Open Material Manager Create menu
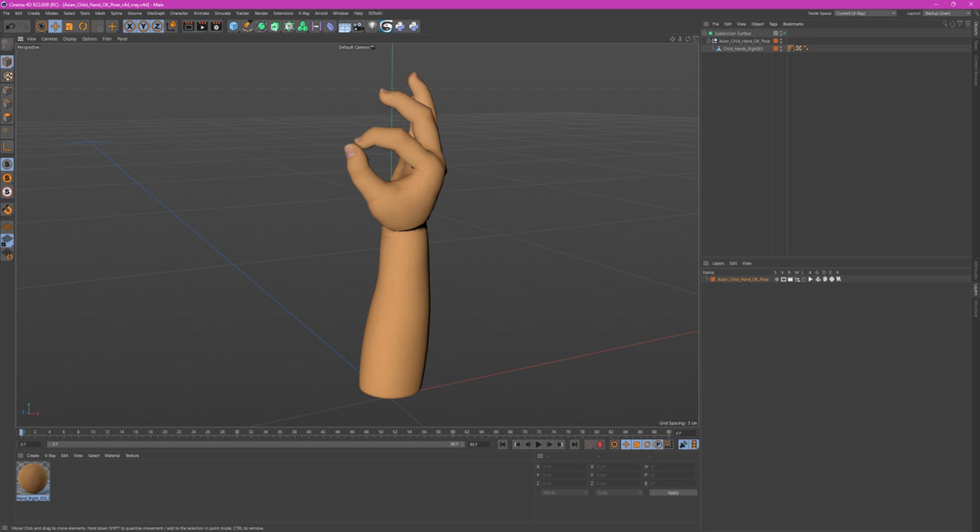Viewport: 980px width, 532px height. coord(33,456)
